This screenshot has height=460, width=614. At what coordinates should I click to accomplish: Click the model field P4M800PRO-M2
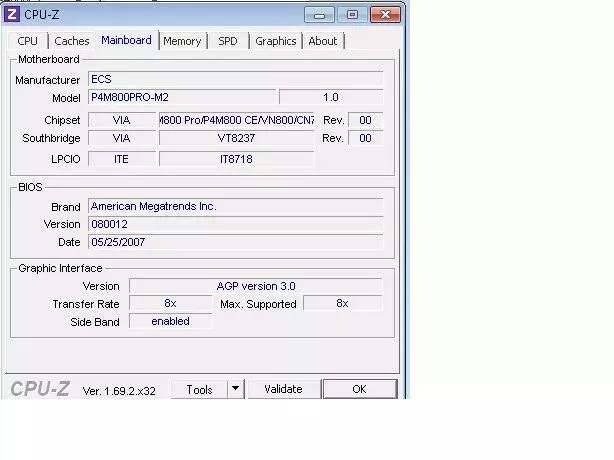tap(182, 97)
